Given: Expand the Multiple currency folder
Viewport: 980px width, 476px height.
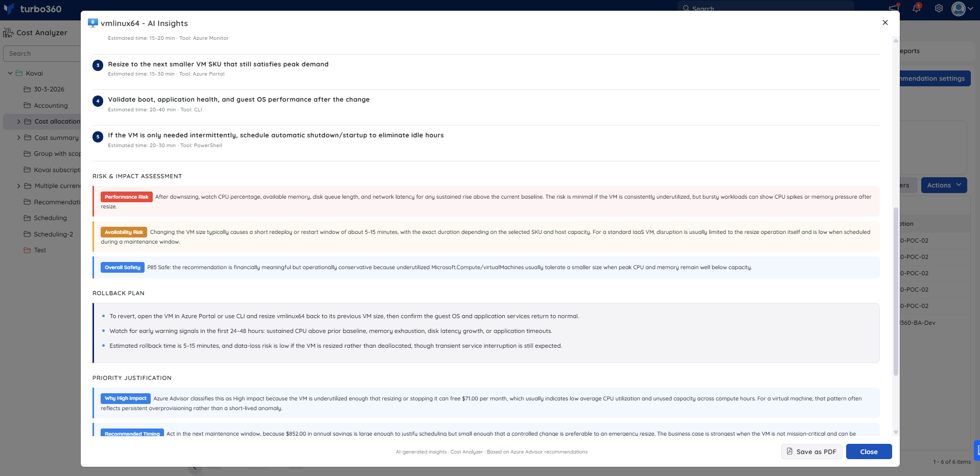Looking at the screenshot, I should 19,186.
